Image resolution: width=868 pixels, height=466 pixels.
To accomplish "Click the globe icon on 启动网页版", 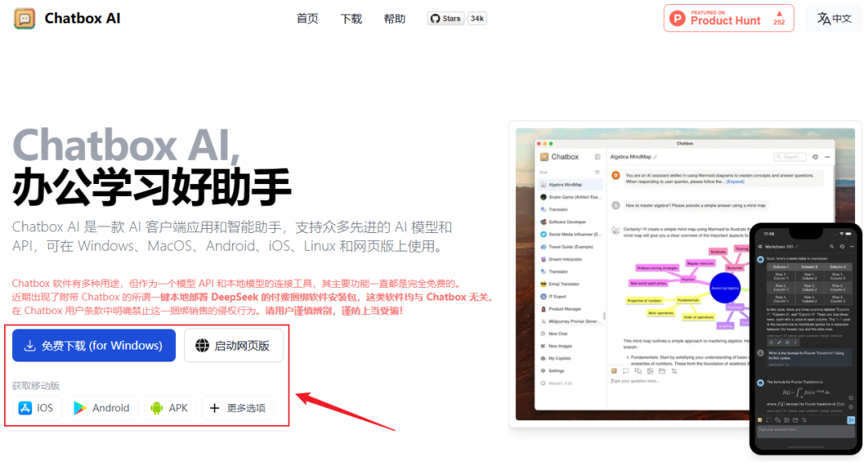I will (x=203, y=345).
